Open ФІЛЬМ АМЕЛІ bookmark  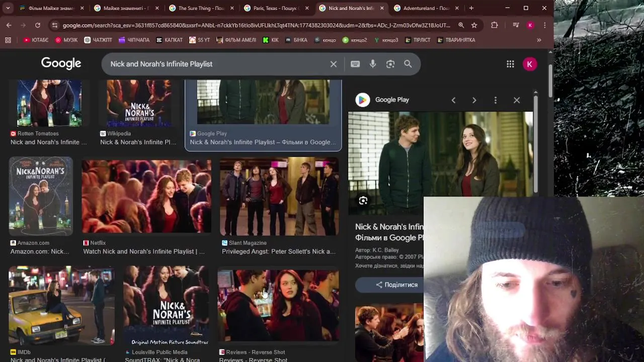tap(236, 40)
